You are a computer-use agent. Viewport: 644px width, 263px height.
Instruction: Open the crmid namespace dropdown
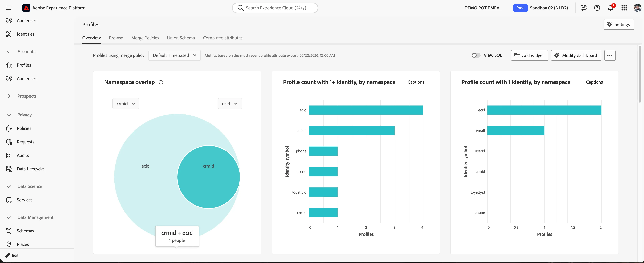[126, 103]
